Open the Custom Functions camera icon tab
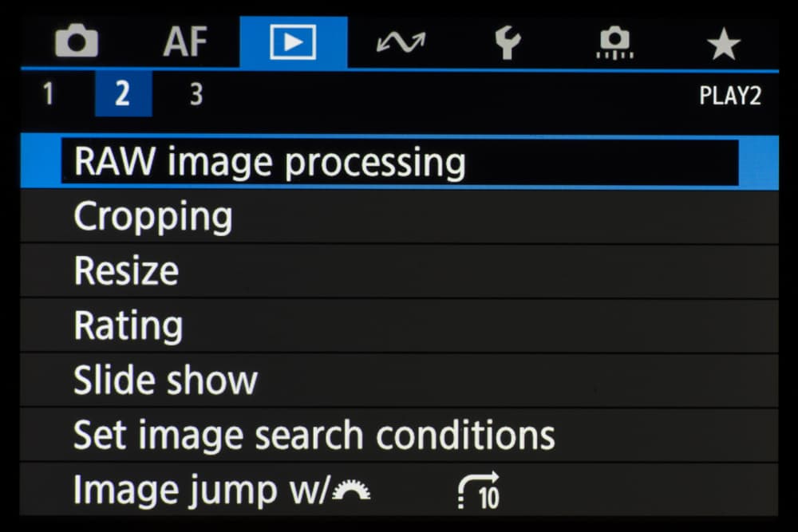Screen dimensions: 798x532 (x=614, y=42)
